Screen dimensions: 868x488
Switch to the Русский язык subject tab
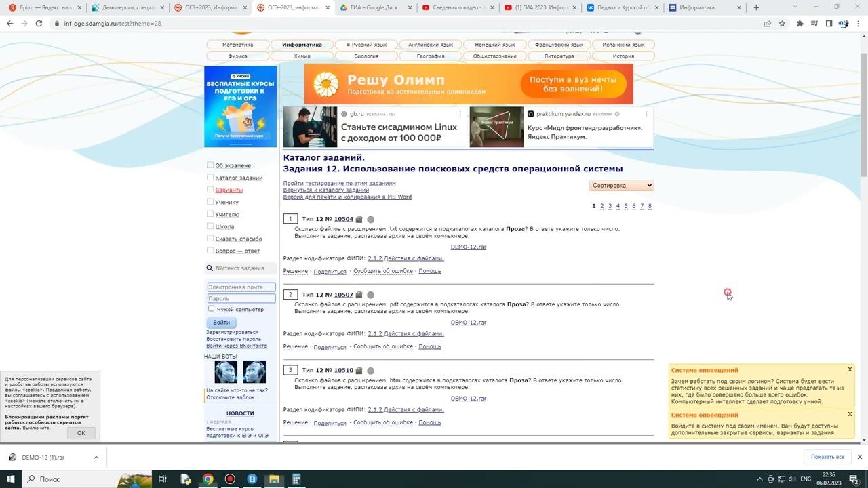[366, 45]
